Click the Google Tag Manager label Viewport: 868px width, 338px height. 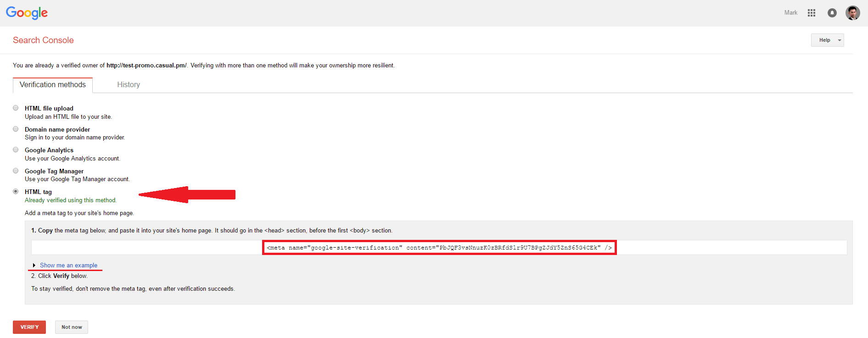tap(54, 172)
